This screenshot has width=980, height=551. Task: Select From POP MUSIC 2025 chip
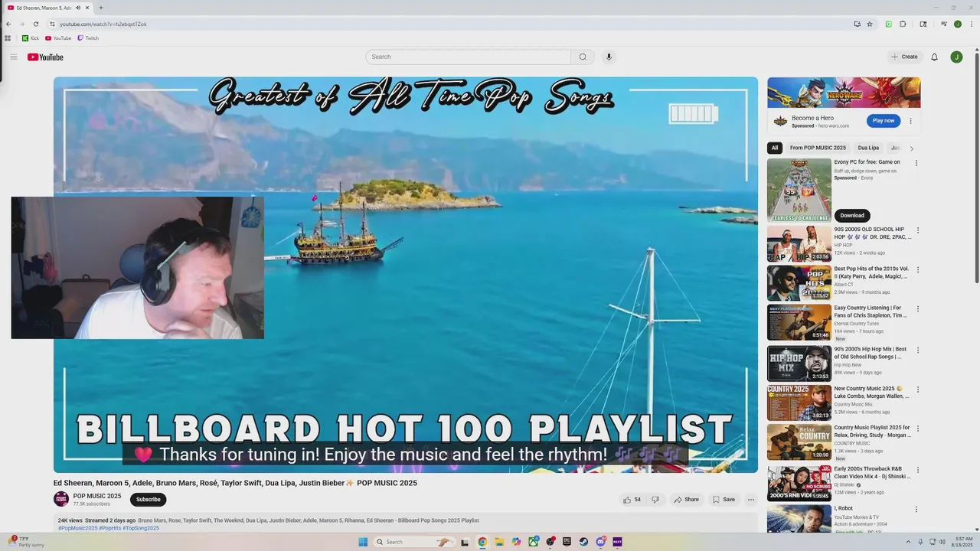click(x=818, y=148)
